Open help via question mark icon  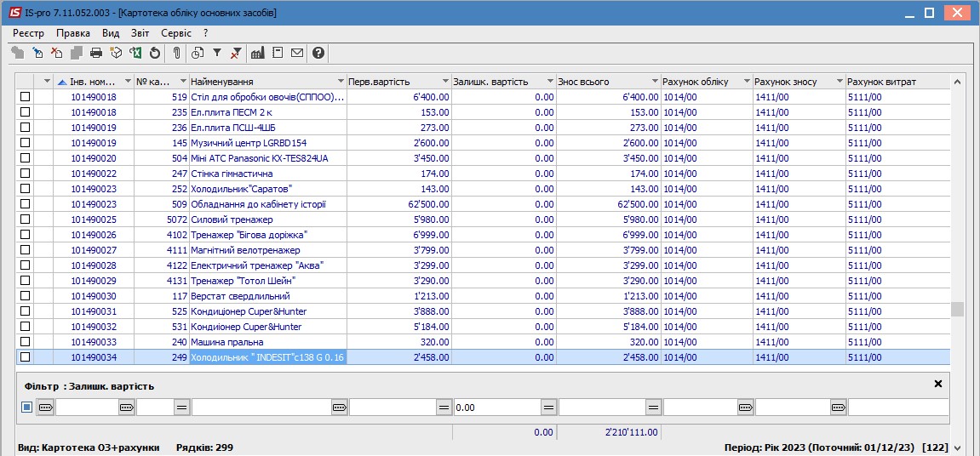point(318,53)
